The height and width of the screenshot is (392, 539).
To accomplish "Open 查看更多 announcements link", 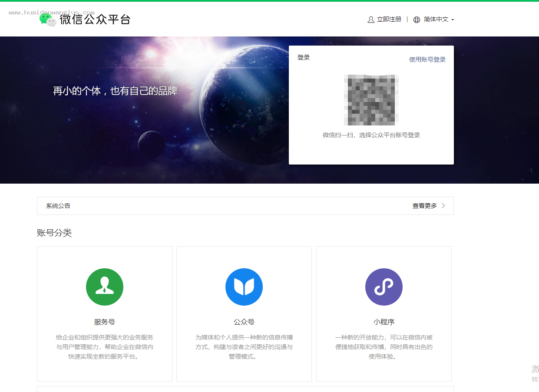I will point(425,206).
